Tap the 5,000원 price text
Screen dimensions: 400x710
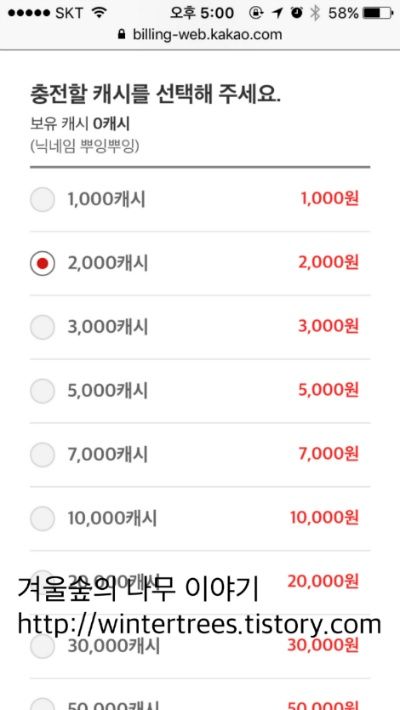click(328, 389)
